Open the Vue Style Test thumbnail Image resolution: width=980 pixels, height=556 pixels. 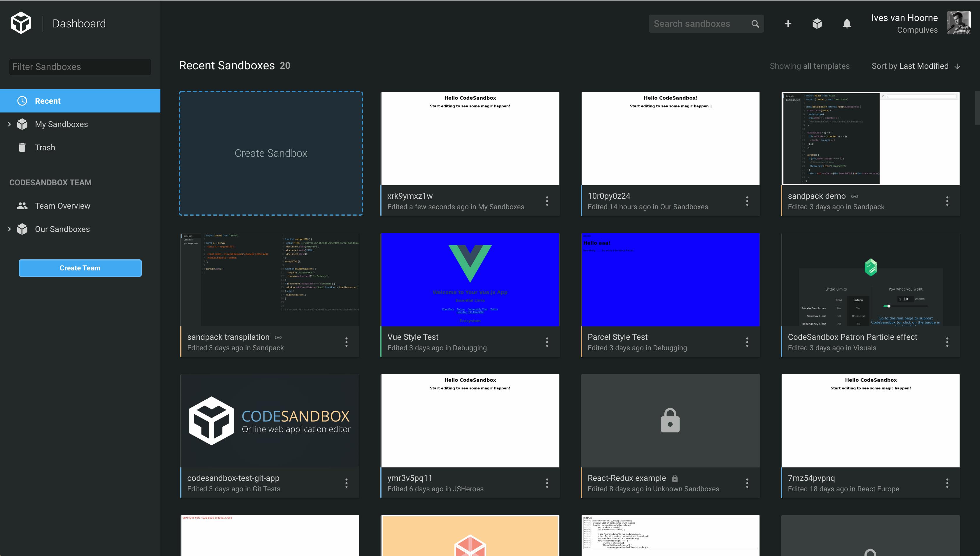coord(470,280)
